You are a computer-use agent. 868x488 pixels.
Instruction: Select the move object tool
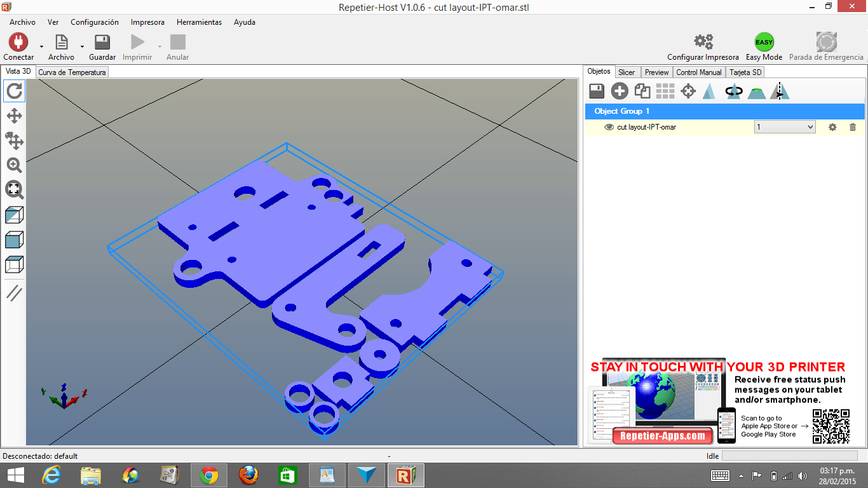pyautogui.click(x=14, y=140)
